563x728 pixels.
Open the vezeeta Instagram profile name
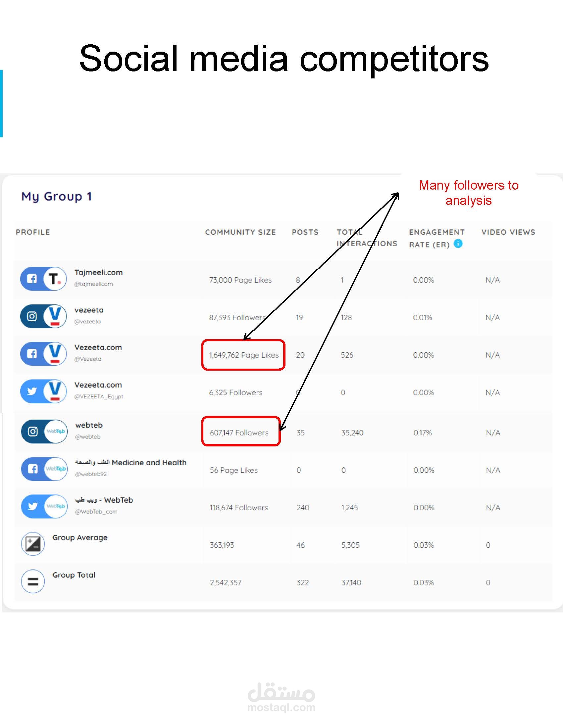click(x=89, y=310)
